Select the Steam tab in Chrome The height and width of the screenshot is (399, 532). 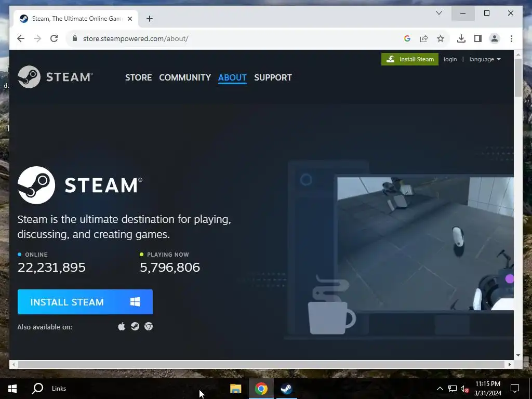coord(76,19)
